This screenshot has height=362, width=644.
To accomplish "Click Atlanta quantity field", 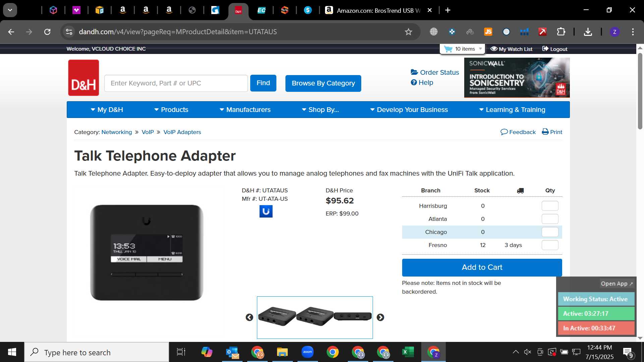I will click(x=550, y=219).
